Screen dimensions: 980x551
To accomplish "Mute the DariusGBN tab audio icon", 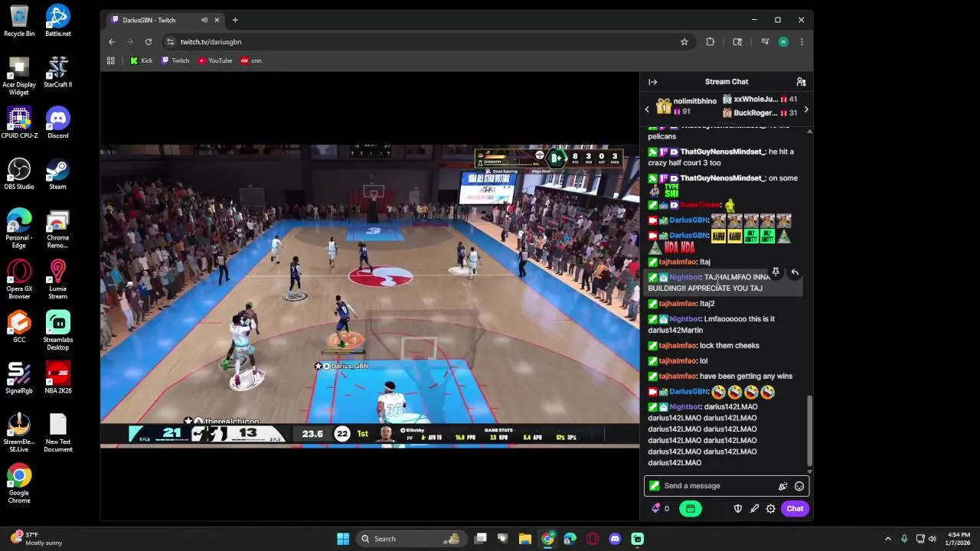I will click(204, 20).
